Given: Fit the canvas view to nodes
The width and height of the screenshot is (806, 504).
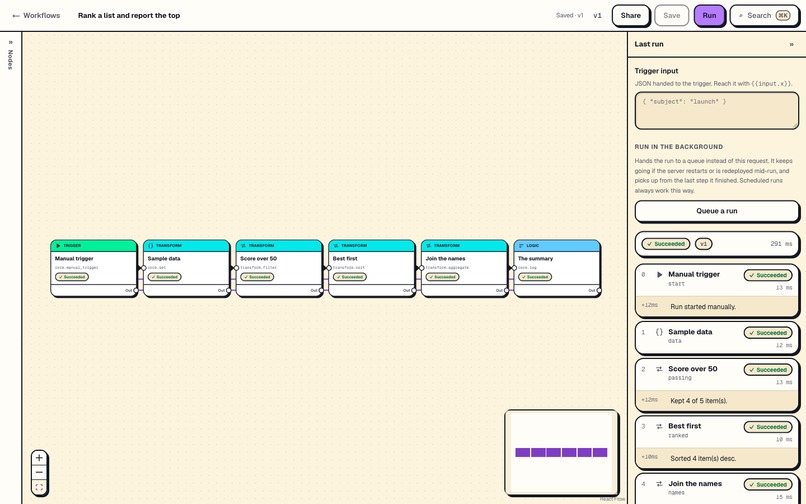Looking at the screenshot, I should point(39,487).
